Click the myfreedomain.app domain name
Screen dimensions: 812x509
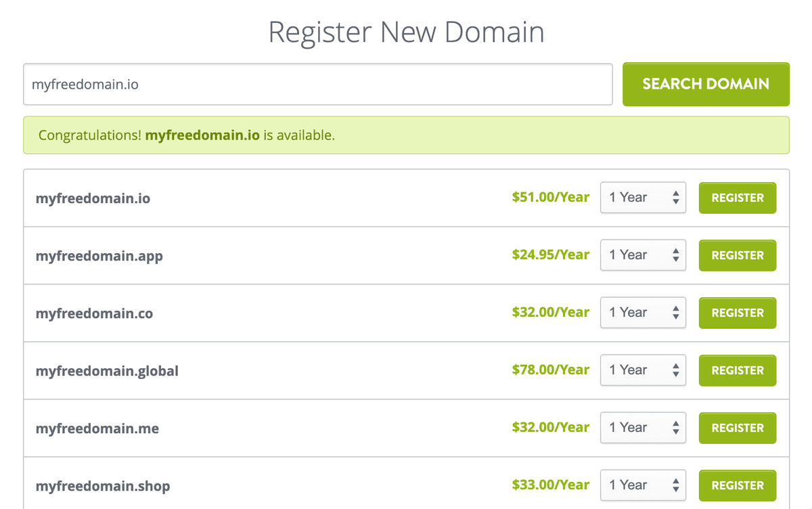(99, 256)
